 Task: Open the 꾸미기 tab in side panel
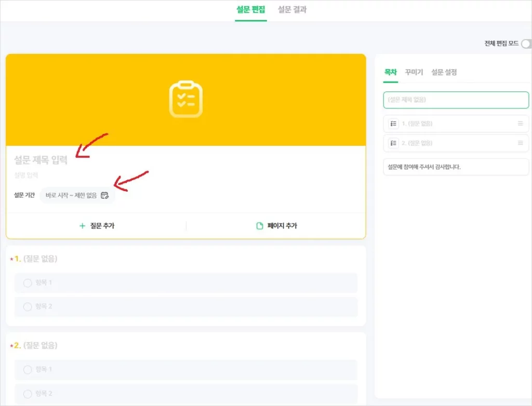(x=414, y=72)
